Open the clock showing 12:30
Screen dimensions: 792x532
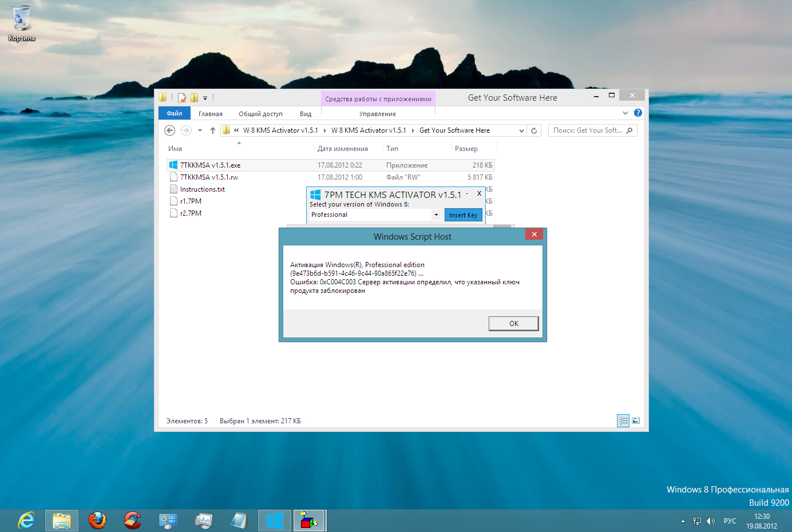tap(762, 521)
